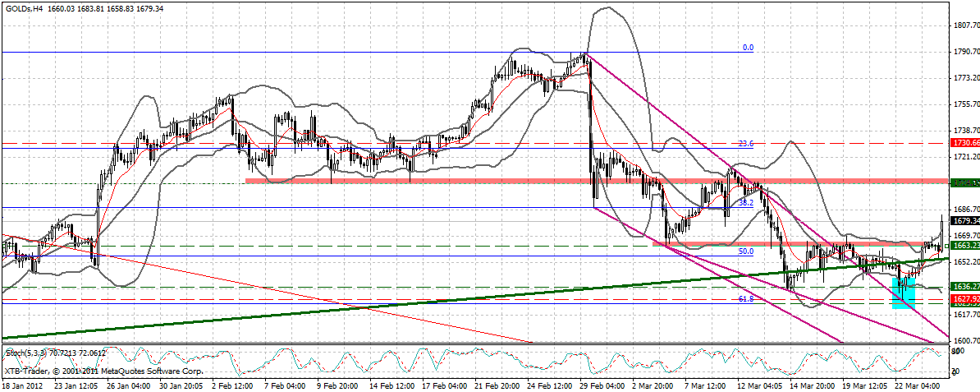Click the green 1663.23 price tag

tap(964, 246)
